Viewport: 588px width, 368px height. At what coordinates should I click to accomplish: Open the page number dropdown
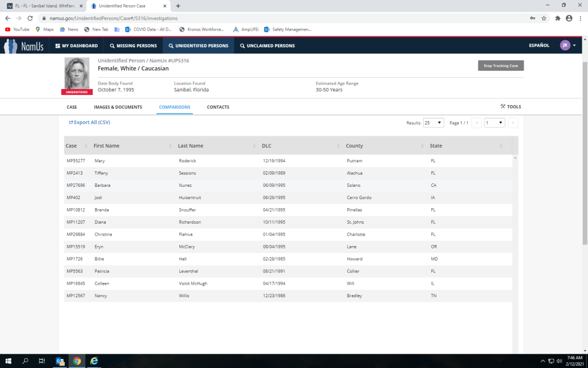click(x=494, y=122)
